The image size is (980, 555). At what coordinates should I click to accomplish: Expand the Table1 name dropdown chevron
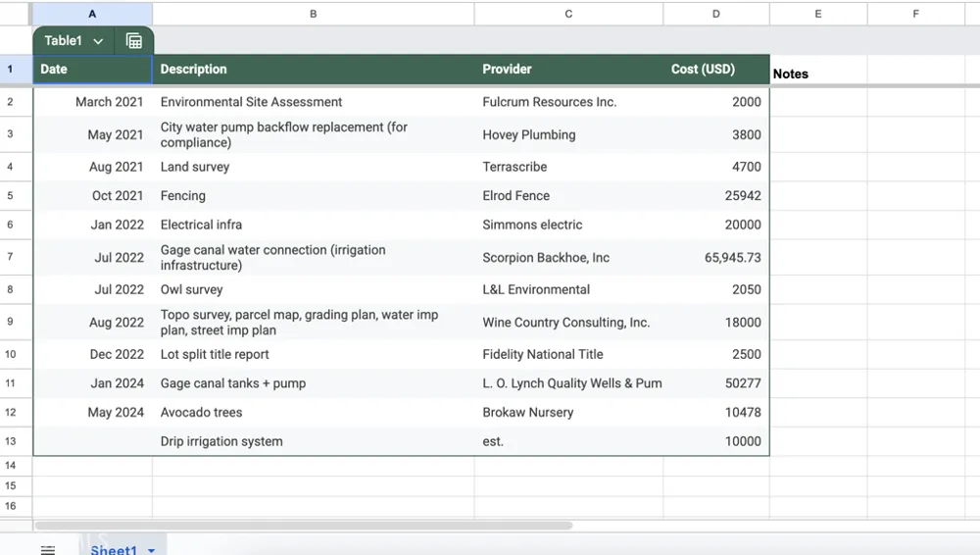tap(98, 41)
